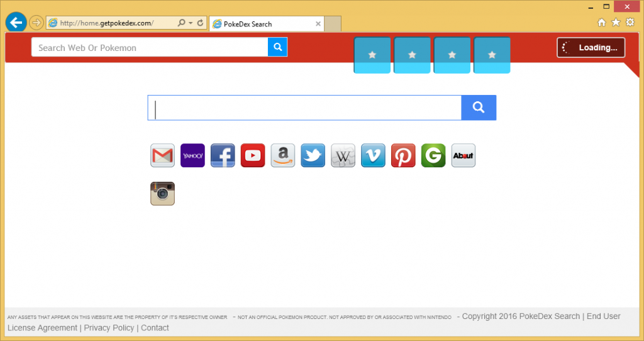Image resolution: width=644 pixels, height=341 pixels.
Task: Open the Gmail shortcut icon
Action: coord(162,155)
